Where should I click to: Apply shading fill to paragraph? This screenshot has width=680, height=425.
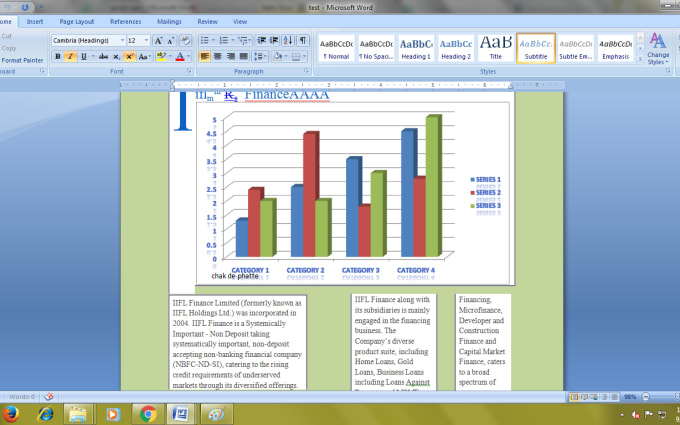pyautogui.click(x=278, y=56)
